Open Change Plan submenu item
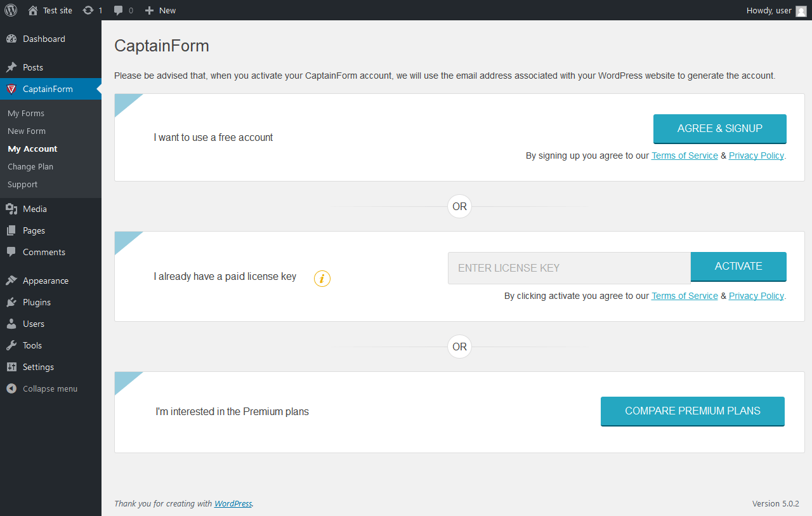Viewport: 812px width, 516px height. tap(30, 166)
